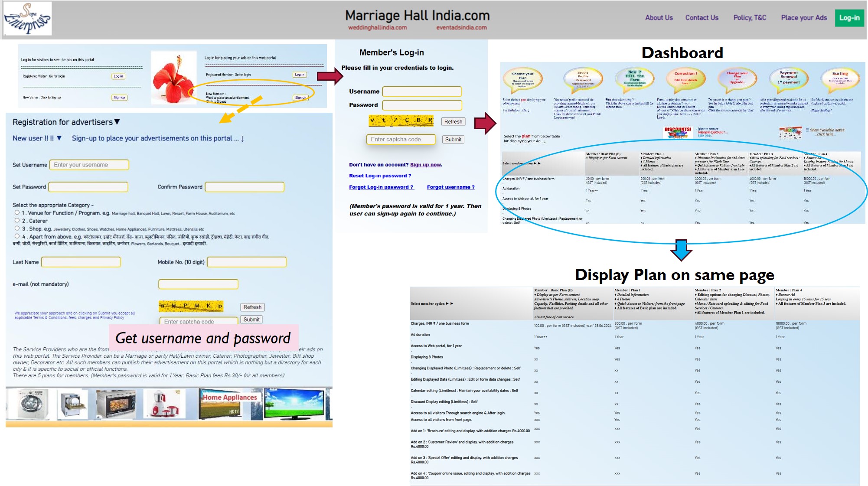Viewport: 868px width, 486px height.
Task: Focus the Set Username input field
Action: pyautogui.click(x=89, y=165)
